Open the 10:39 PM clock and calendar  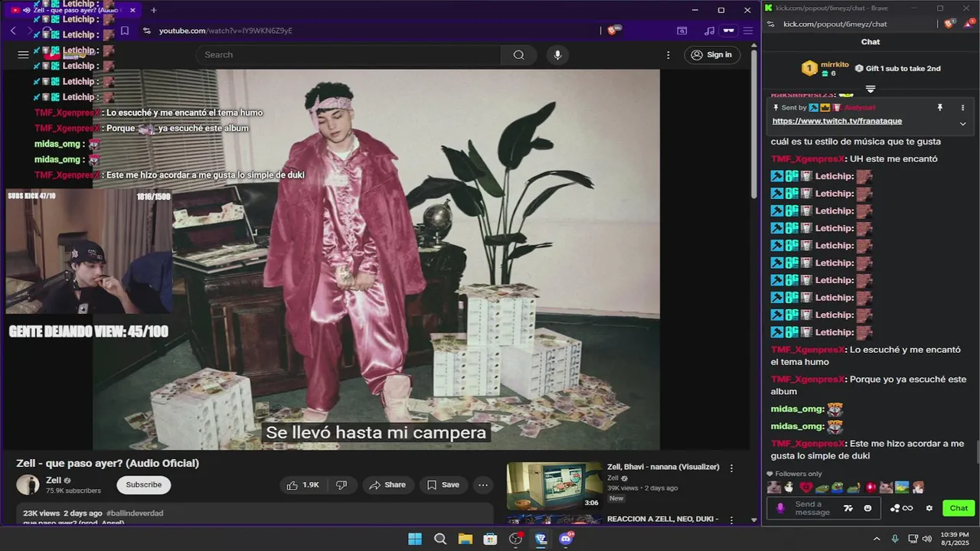tap(954, 539)
